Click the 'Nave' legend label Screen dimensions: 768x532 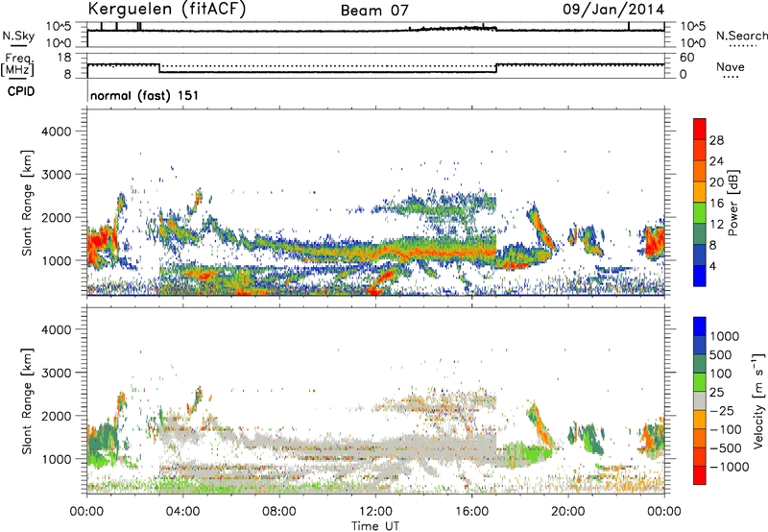[x=731, y=67]
